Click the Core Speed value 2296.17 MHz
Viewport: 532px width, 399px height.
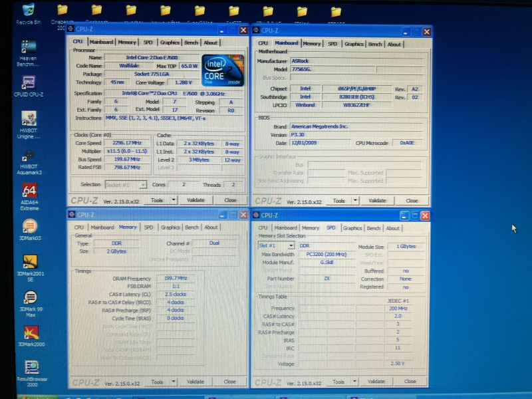click(x=127, y=143)
